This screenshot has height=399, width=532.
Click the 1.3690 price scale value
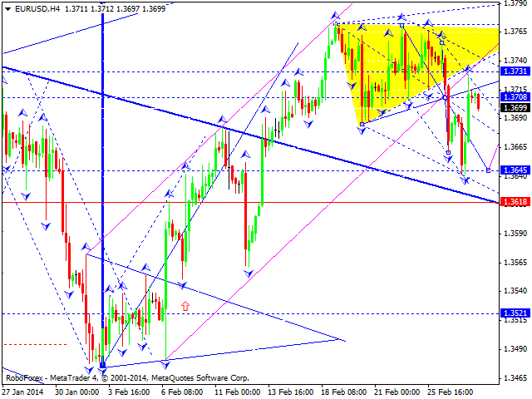tap(515, 118)
